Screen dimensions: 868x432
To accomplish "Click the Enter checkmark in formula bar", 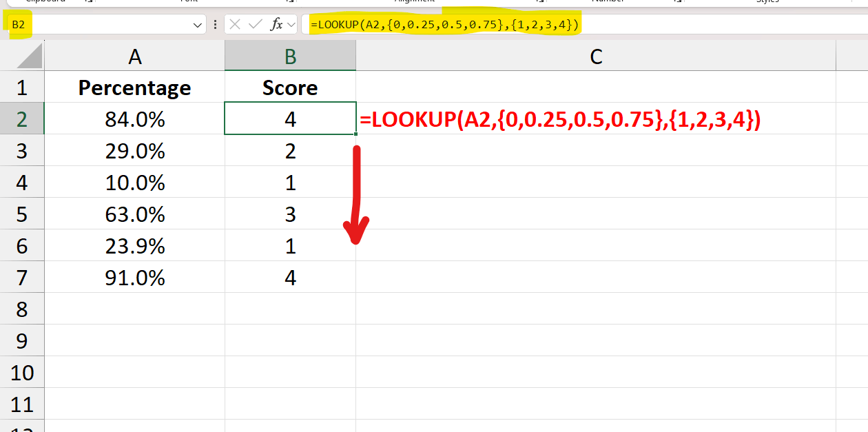I will 254,23.
